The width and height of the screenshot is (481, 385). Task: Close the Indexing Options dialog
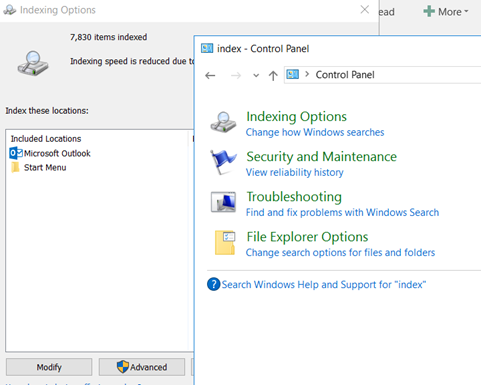[365, 10]
